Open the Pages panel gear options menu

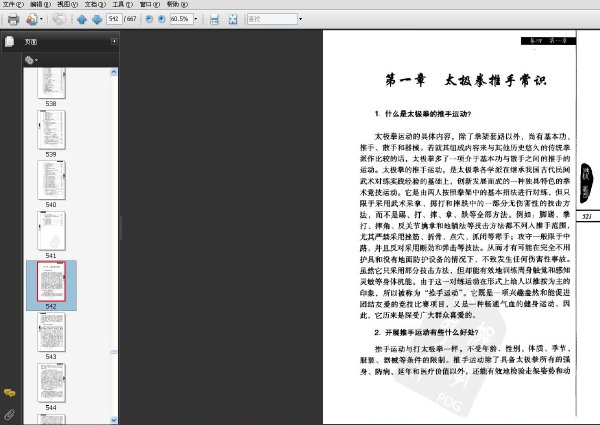coord(31,60)
